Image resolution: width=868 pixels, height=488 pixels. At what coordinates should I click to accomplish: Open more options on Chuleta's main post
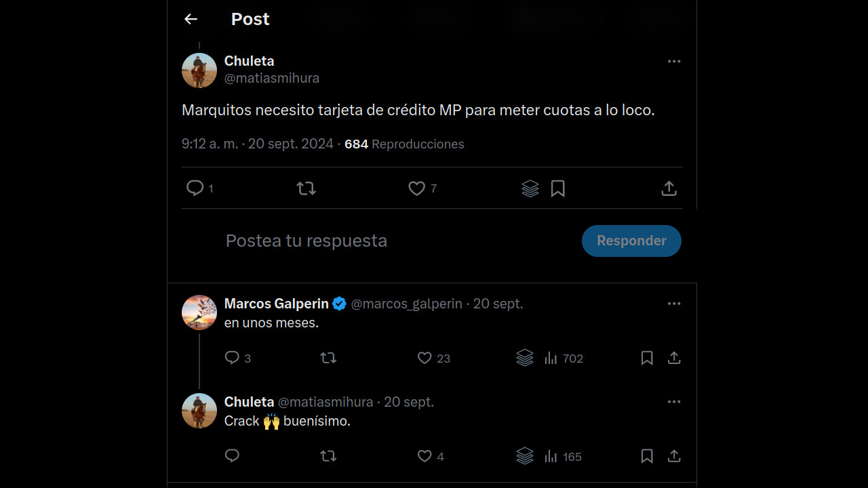pos(674,61)
